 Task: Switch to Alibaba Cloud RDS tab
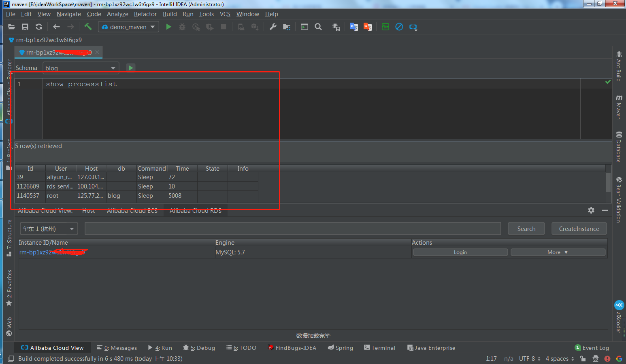pyautogui.click(x=196, y=211)
